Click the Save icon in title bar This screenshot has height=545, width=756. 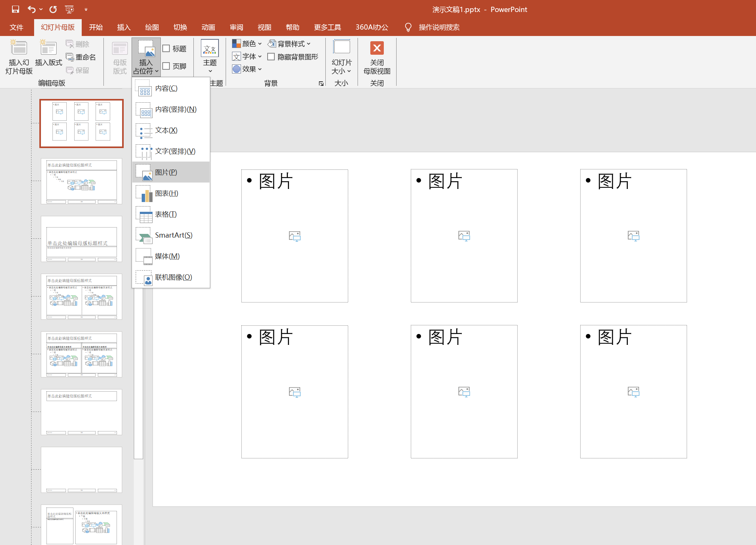coord(15,9)
